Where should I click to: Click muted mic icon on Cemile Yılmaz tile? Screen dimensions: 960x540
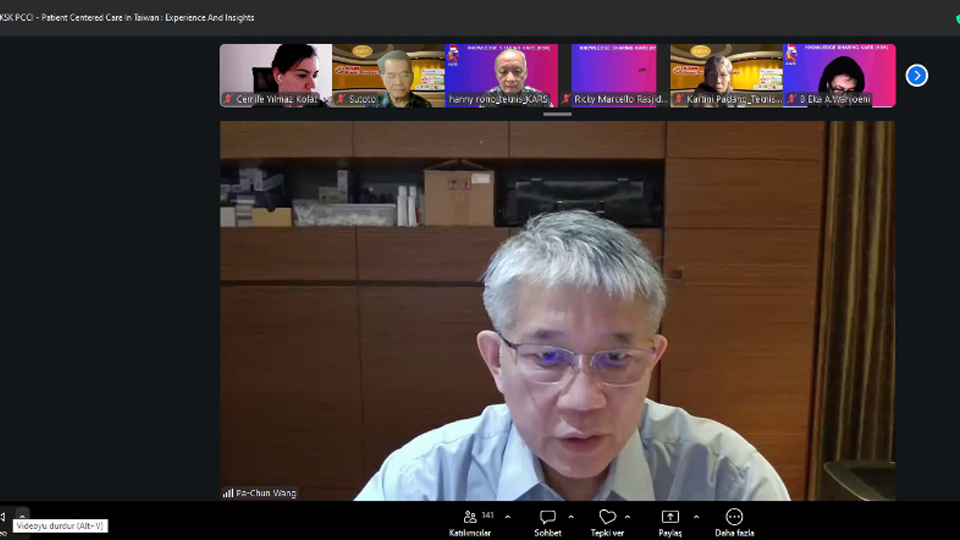pos(228,99)
